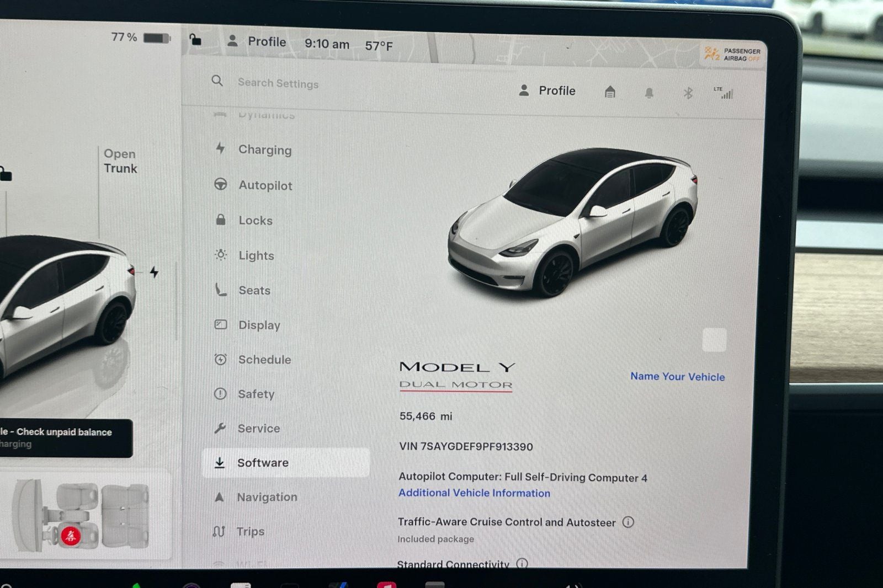This screenshot has height=588, width=883.
Task: Tap the Dual Motor badge
Action: 456,384
